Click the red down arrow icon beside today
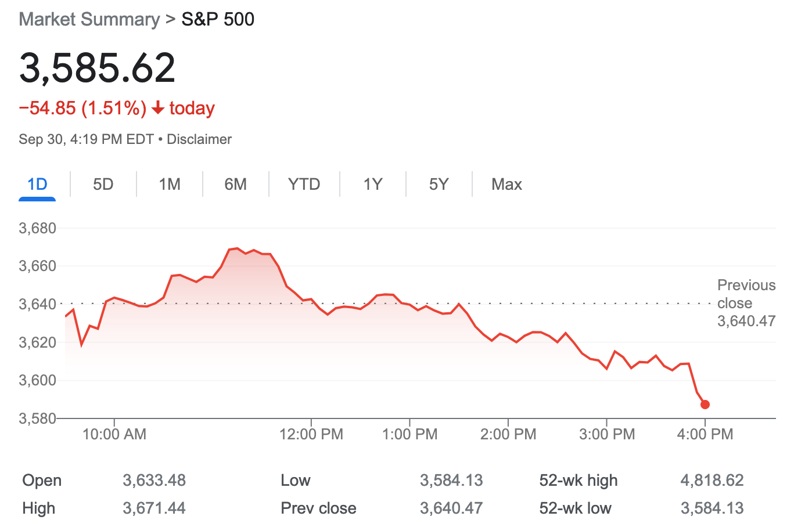812x527 pixels. (157, 108)
